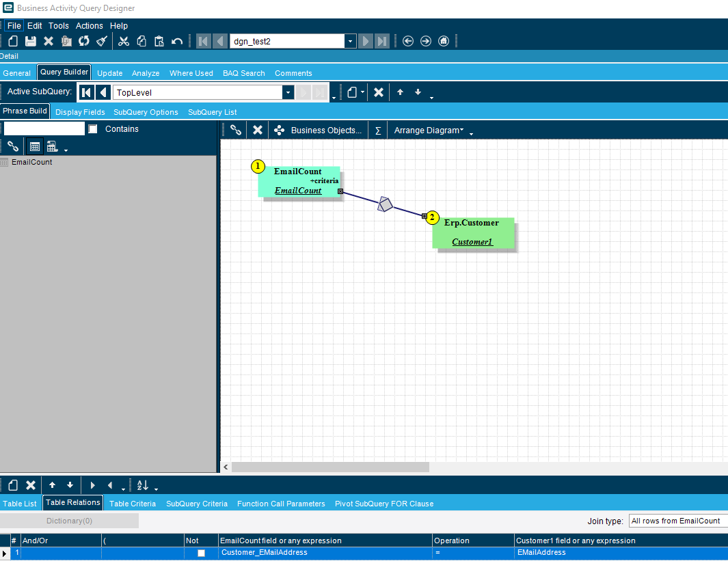Select EmailCount in the left table list
The height and width of the screenshot is (574, 728).
click(x=31, y=163)
